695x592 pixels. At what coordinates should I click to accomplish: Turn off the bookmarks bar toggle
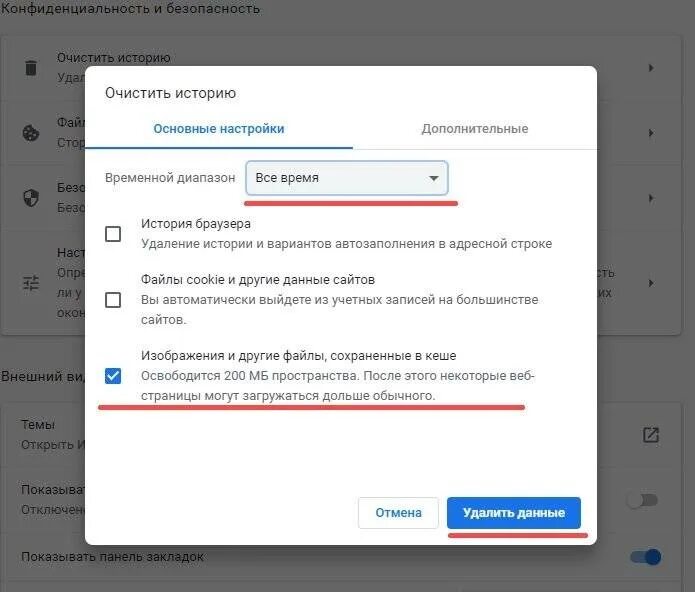(646, 557)
